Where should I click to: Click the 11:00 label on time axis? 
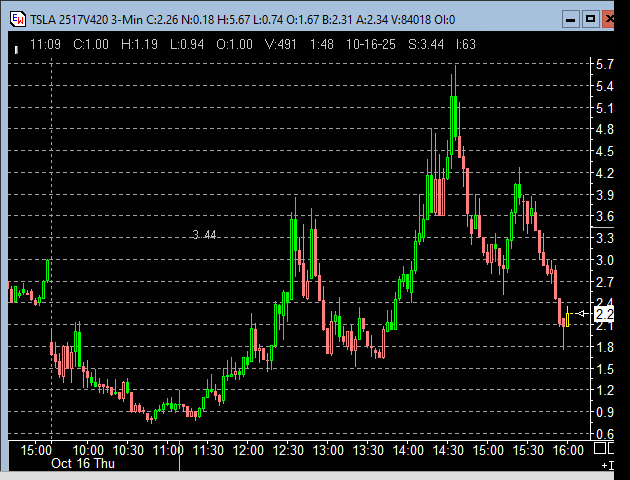(167, 451)
